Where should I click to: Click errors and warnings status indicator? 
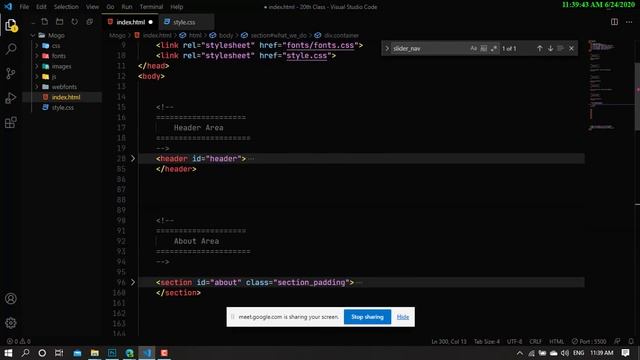point(19,341)
